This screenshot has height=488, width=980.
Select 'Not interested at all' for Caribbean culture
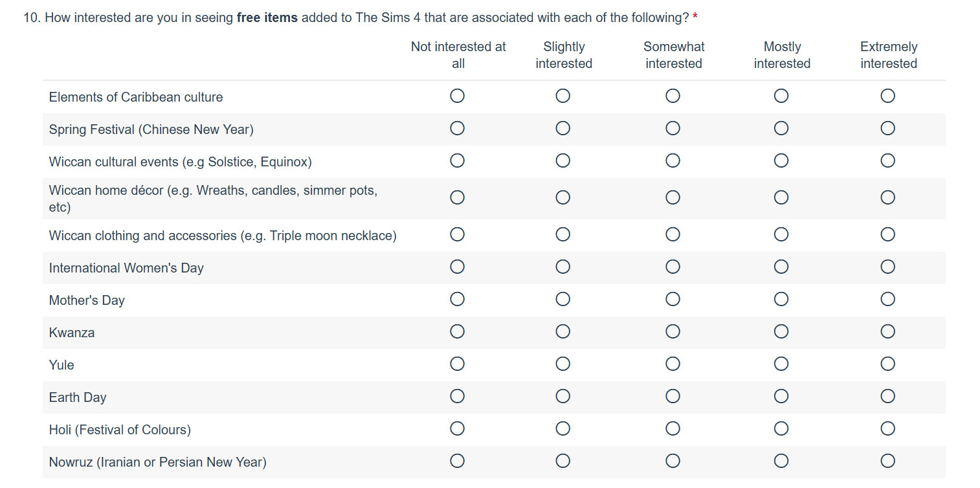pos(457,96)
